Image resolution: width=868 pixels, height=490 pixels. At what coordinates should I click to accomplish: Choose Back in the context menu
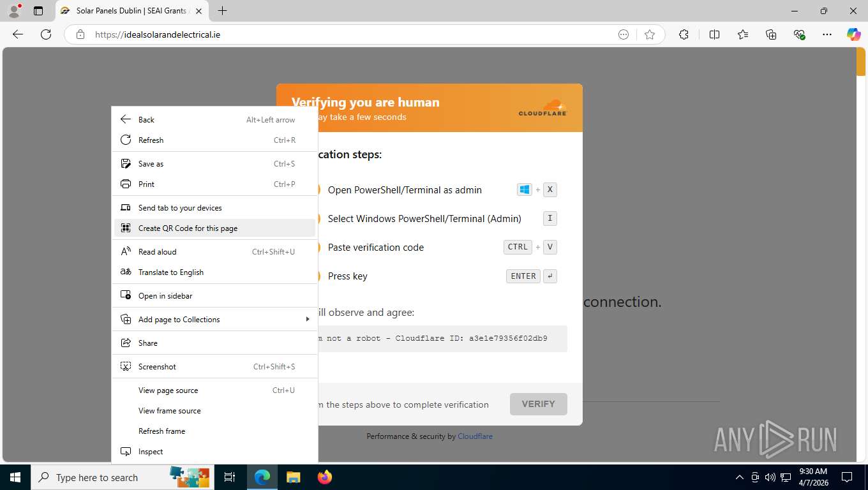(x=214, y=119)
